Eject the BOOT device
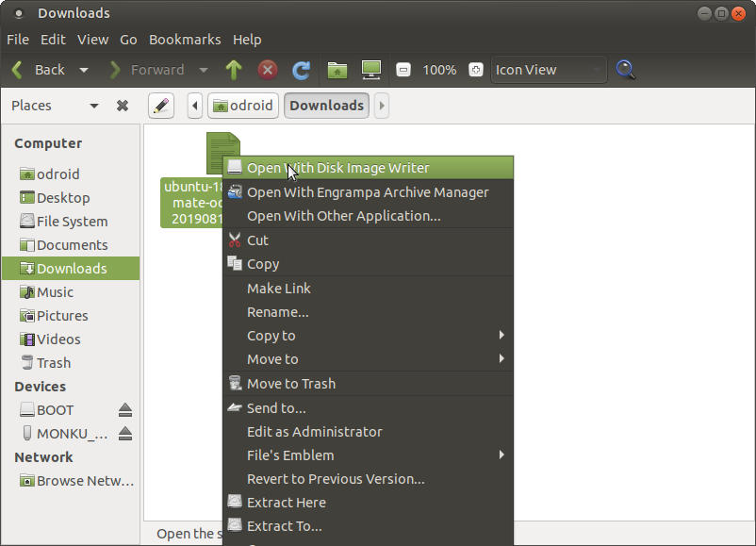The image size is (756, 546). point(125,410)
